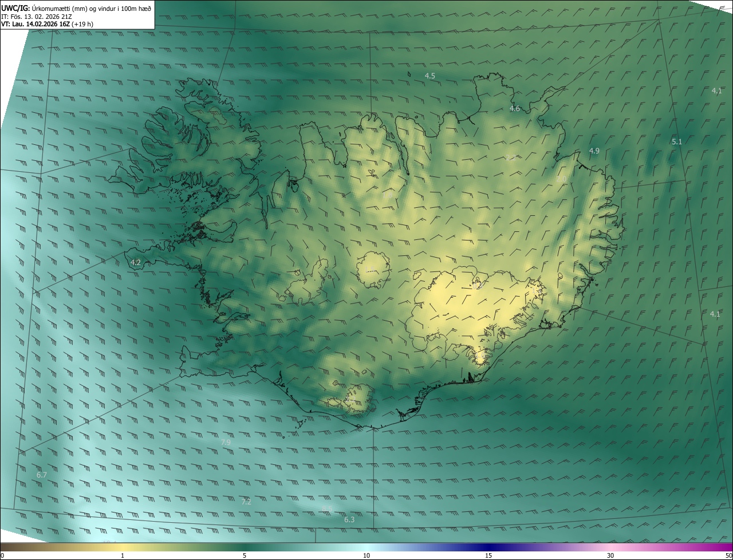
Task: Click the 6.7 value label on the map
Action: (x=41, y=475)
